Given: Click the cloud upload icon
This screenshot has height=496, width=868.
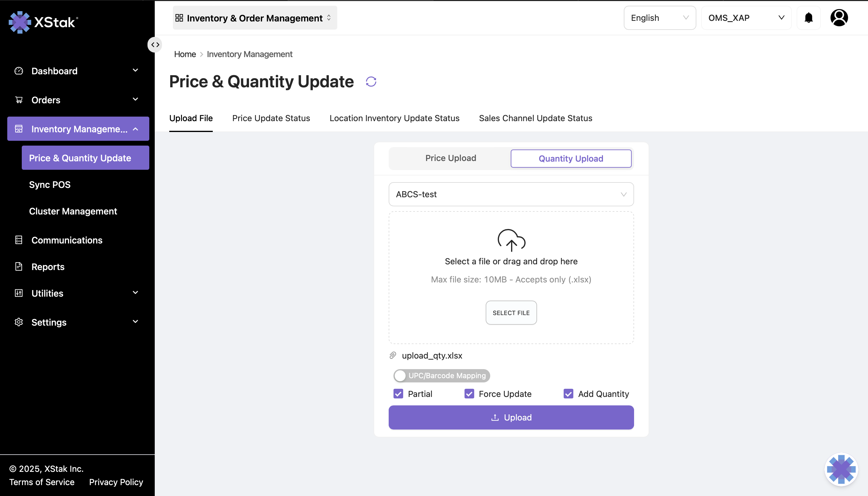Looking at the screenshot, I should coord(511,240).
